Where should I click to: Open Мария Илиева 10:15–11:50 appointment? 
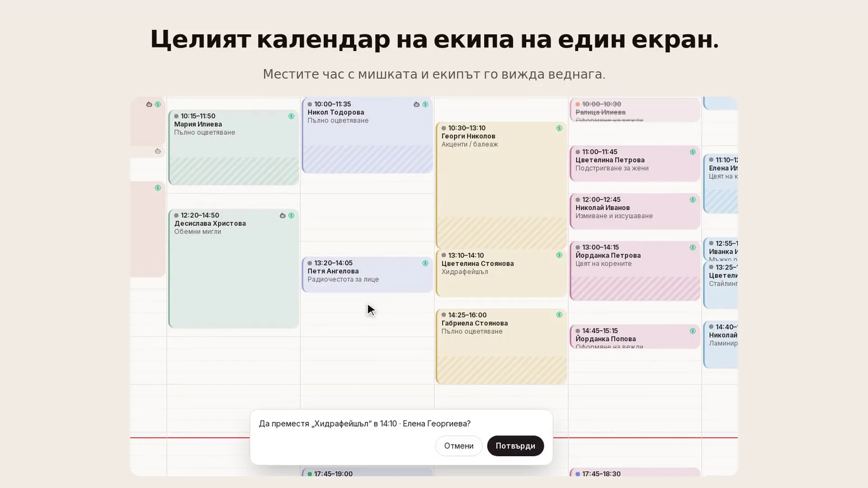[x=234, y=147]
